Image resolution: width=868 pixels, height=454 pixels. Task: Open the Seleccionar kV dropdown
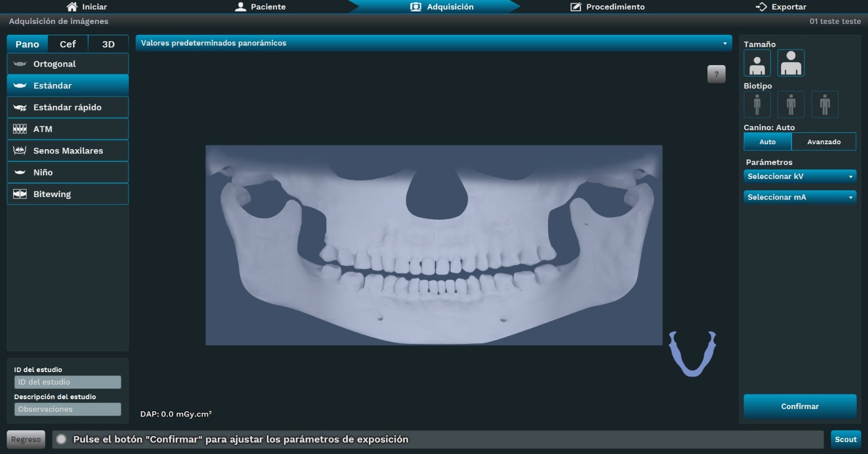pyautogui.click(x=800, y=176)
